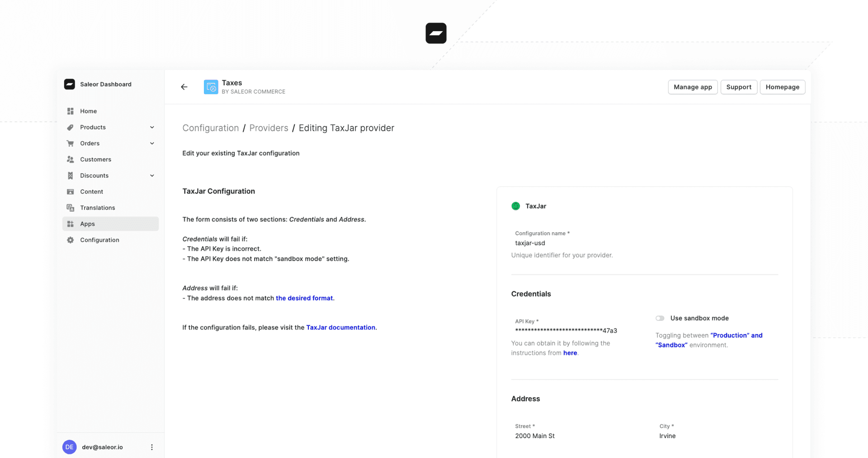Click the Homepage button
The height and width of the screenshot is (458, 868).
pyautogui.click(x=783, y=87)
